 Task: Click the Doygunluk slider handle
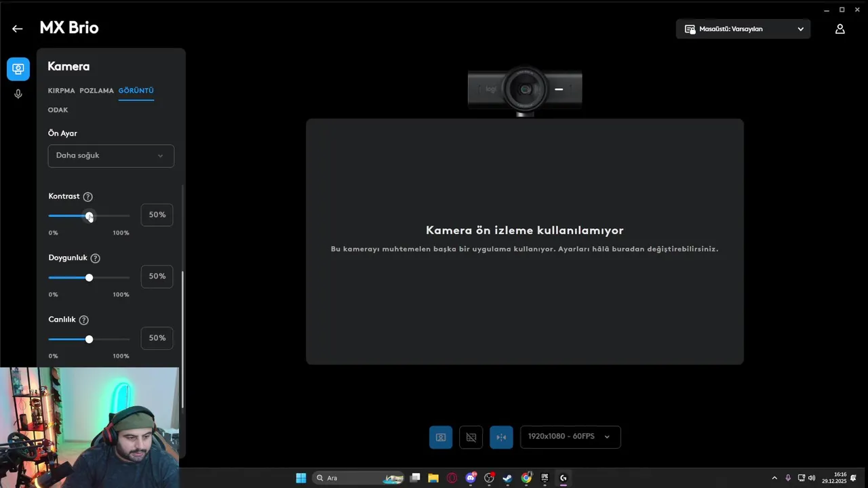(x=89, y=278)
